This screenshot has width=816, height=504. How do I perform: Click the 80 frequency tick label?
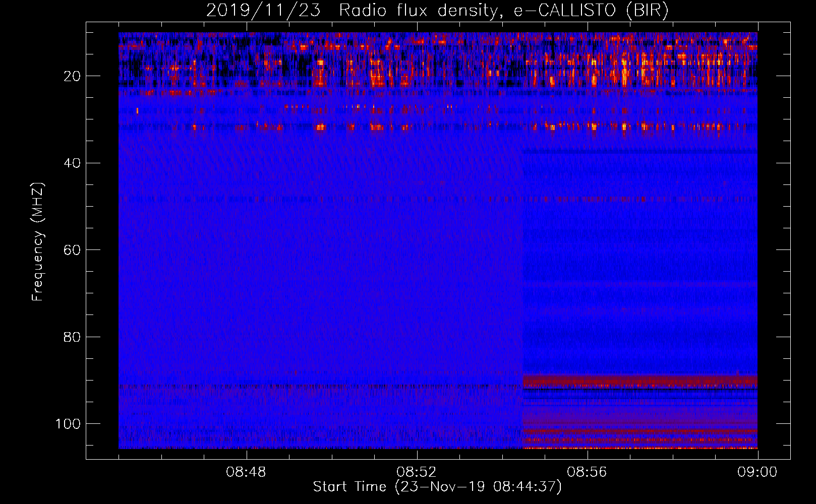(73, 337)
